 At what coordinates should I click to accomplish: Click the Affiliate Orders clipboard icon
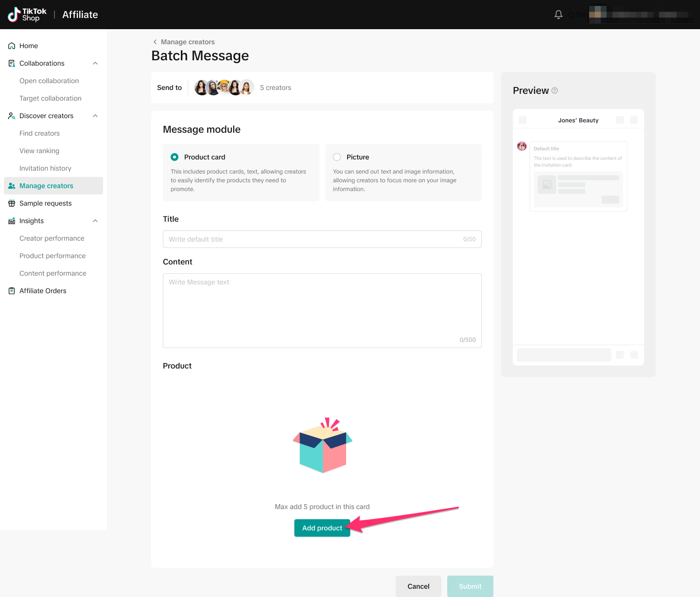point(12,291)
